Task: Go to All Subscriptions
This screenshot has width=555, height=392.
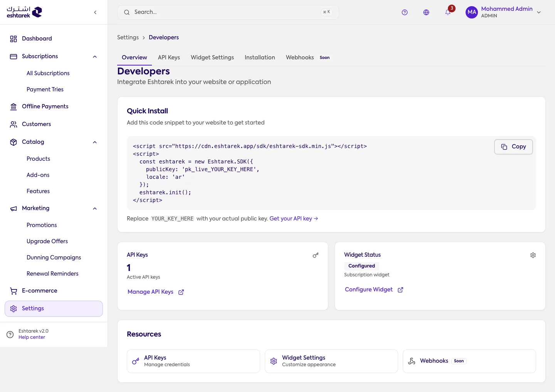Action: click(48, 73)
